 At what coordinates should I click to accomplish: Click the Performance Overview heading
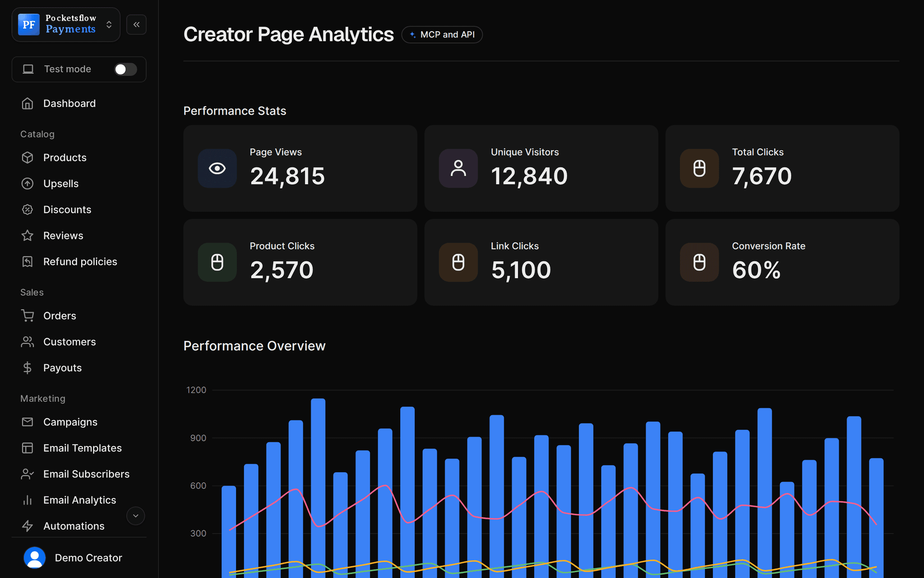[x=254, y=346]
